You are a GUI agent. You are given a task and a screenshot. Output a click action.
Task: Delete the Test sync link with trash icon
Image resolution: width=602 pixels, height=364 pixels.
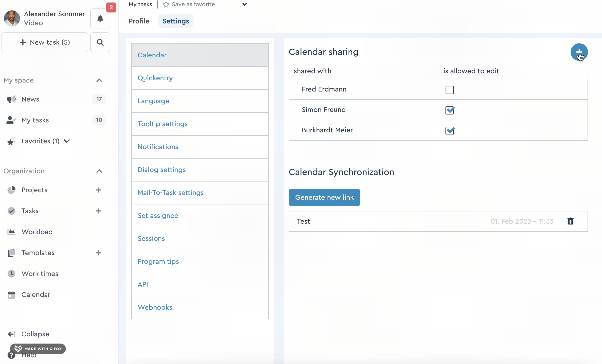click(570, 221)
